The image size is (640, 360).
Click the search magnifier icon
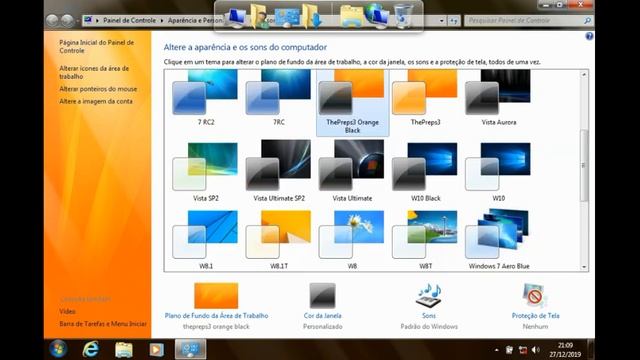point(587,20)
